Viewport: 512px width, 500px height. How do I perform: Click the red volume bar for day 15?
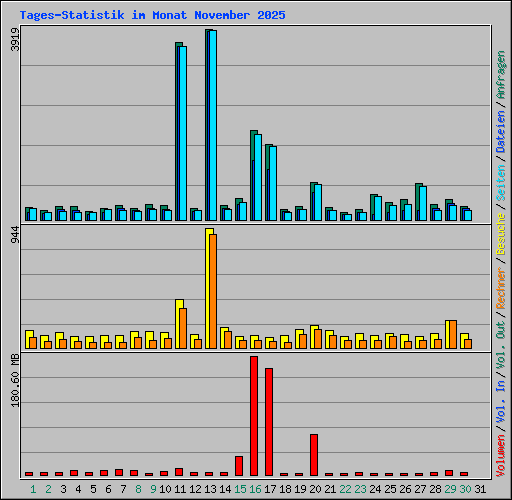(x=239, y=466)
